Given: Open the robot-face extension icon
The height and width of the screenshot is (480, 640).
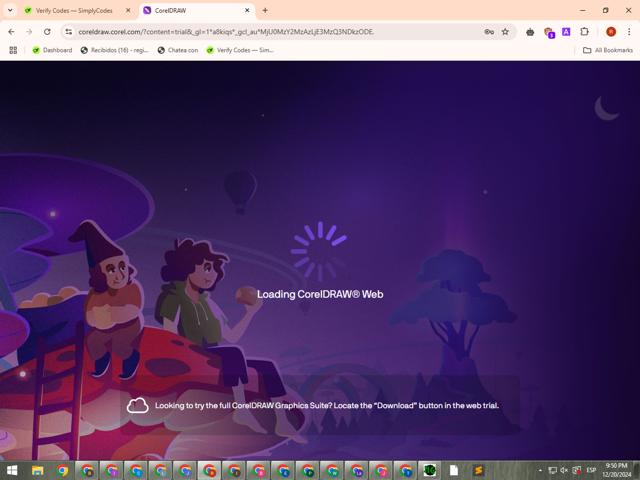Looking at the screenshot, I should click(x=530, y=32).
